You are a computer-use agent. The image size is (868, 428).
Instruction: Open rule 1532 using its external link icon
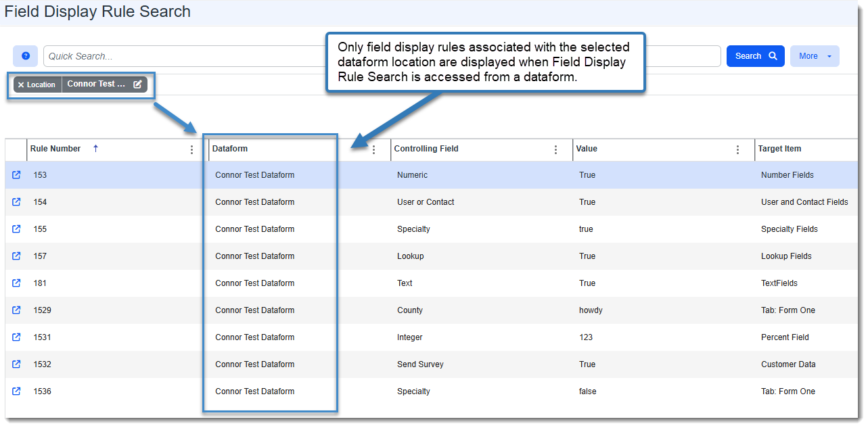16,364
